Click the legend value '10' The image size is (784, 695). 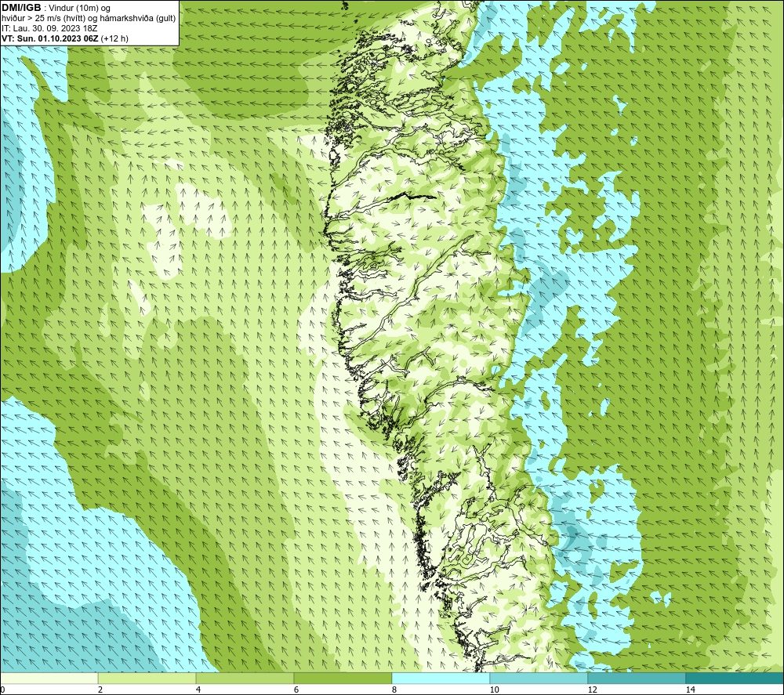494,690
